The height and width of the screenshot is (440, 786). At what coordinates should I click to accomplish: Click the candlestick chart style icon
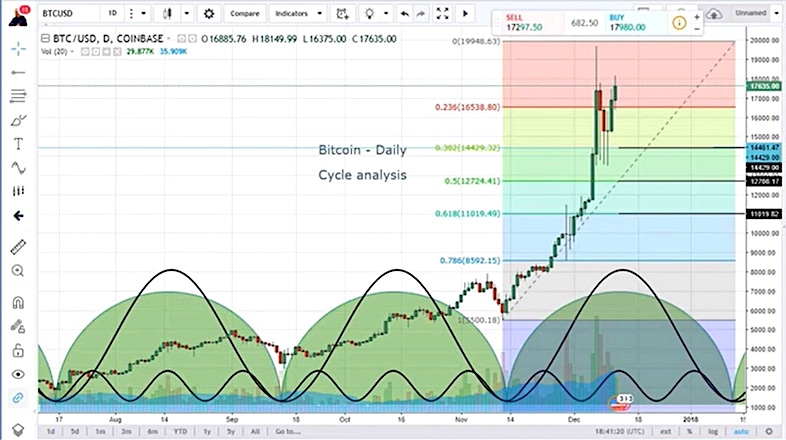pyautogui.click(x=167, y=14)
